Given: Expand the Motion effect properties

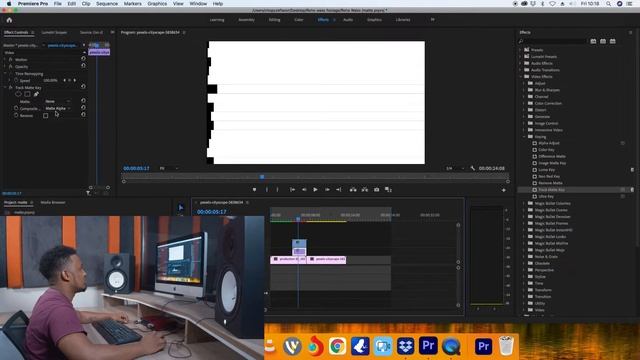Looking at the screenshot, I should pyautogui.click(x=5, y=60).
